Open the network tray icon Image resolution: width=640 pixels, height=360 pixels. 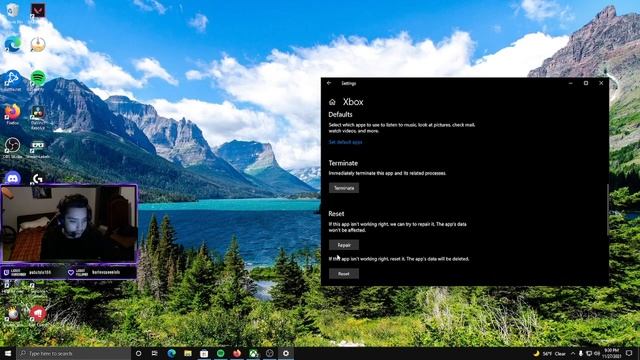(x=589, y=353)
